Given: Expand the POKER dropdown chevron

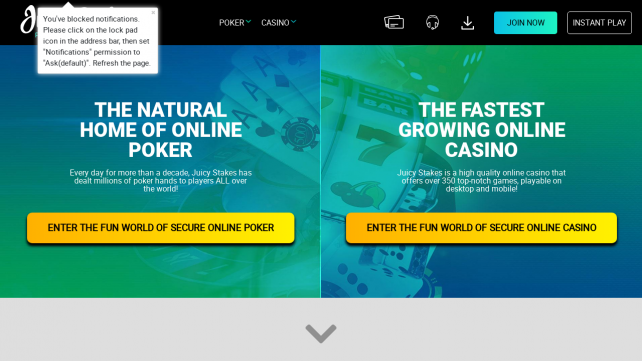Looking at the screenshot, I should click(x=249, y=21).
